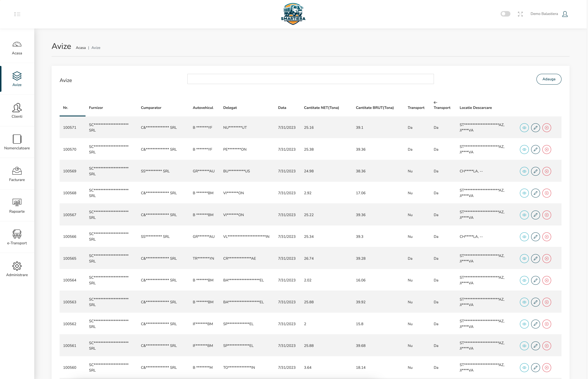Image resolution: width=588 pixels, height=379 pixels.
Task: Click Acasa breadcrumb link
Action: click(x=80, y=48)
